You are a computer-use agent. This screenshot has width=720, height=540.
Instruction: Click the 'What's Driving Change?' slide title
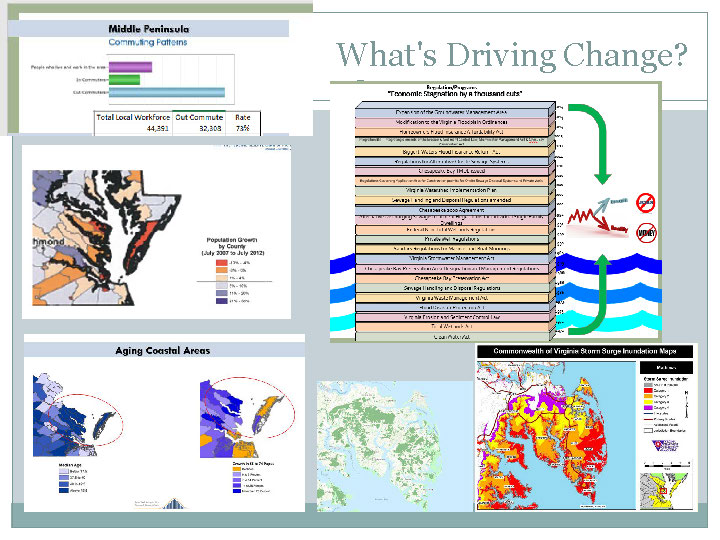(511, 53)
